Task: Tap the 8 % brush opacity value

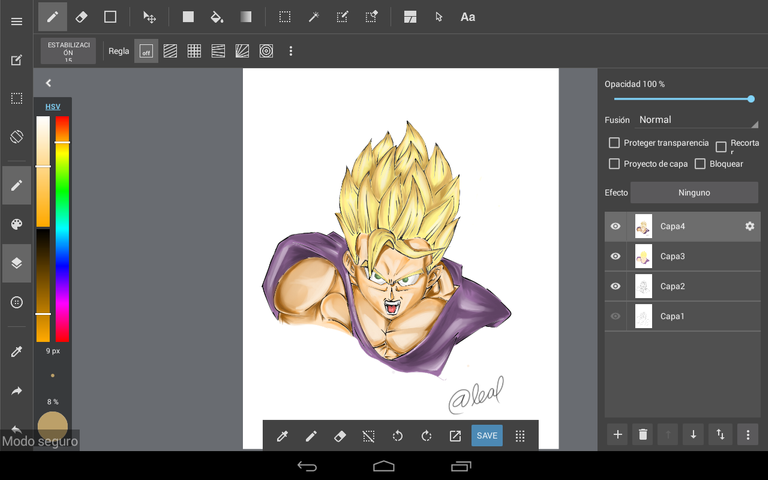Action: (x=52, y=402)
